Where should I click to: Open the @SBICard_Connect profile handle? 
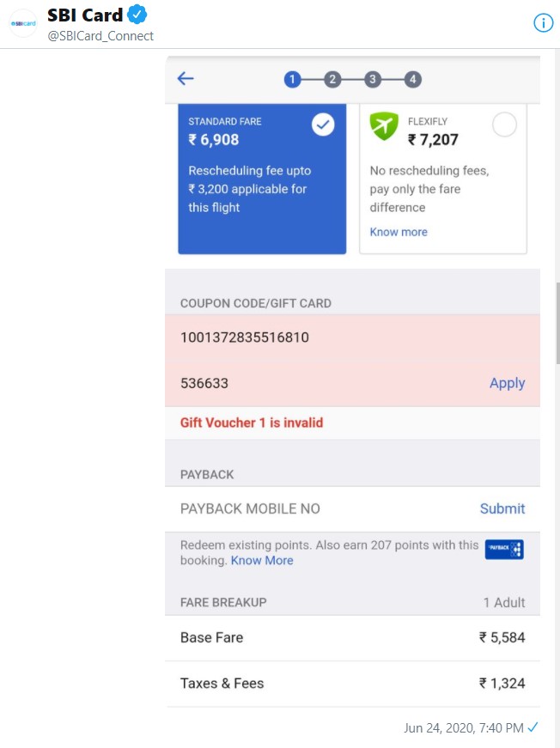point(100,36)
